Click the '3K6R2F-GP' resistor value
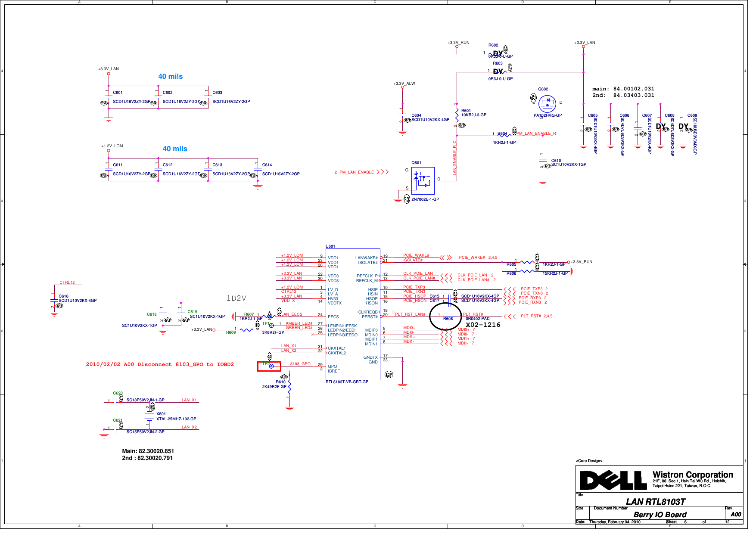 point(273,332)
